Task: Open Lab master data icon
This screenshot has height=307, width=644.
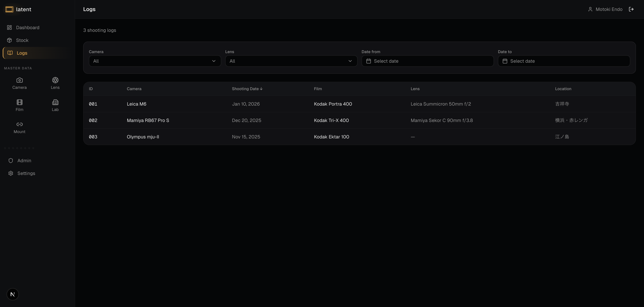Action: coord(55,105)
